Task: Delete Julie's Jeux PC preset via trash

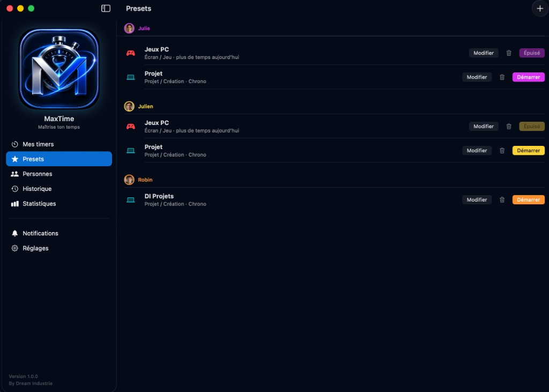Action: tap(509, 53)
